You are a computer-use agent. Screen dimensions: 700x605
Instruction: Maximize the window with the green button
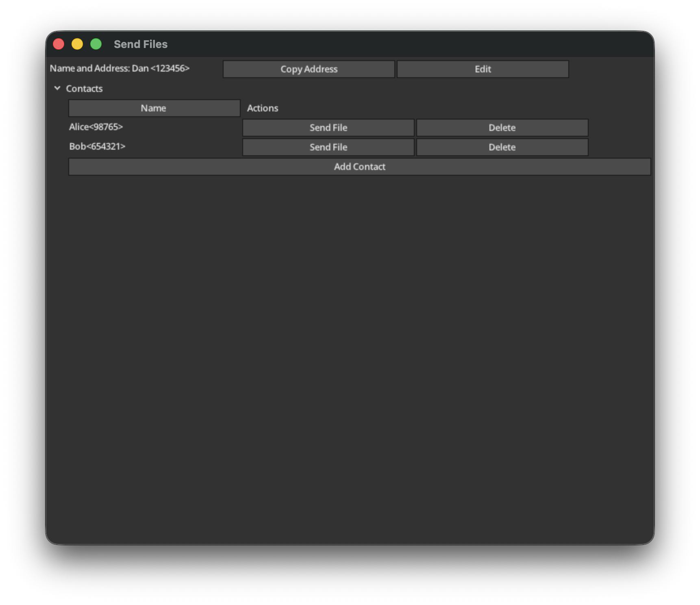pyautogui.click(x=96, y=44)
